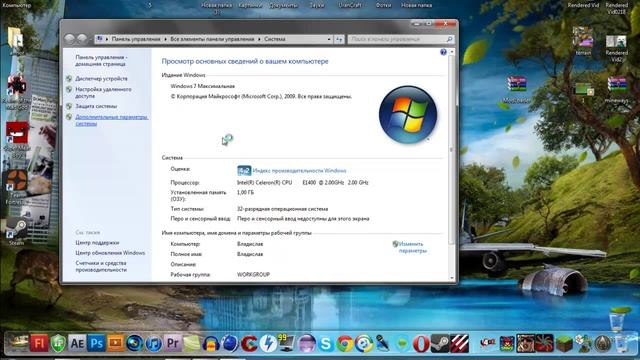The width and height of the screenshot is (640, 360).
Task: Open iTunes music icon in dock
Action: [x=153, y=344]
